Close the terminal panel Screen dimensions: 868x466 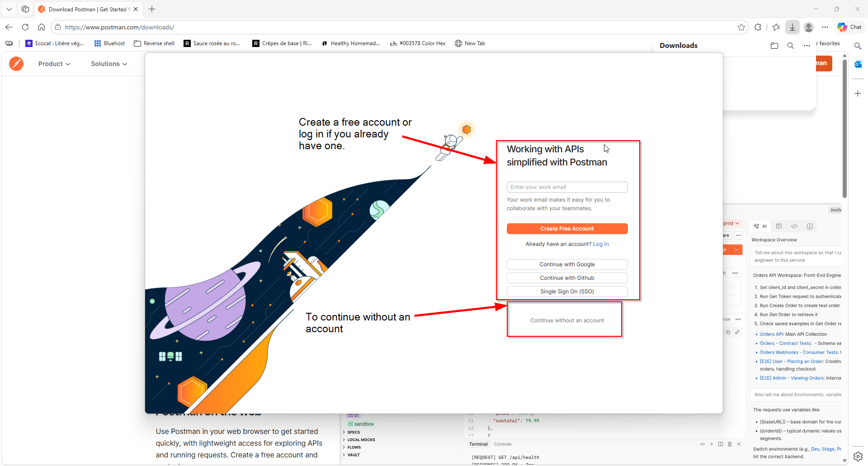click(x=739, y=444)
